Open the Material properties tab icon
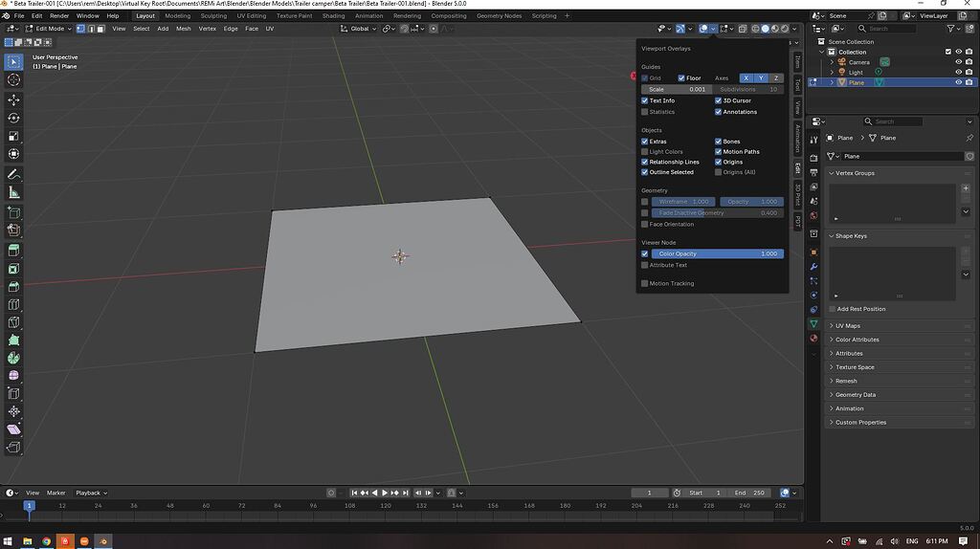 813,338
